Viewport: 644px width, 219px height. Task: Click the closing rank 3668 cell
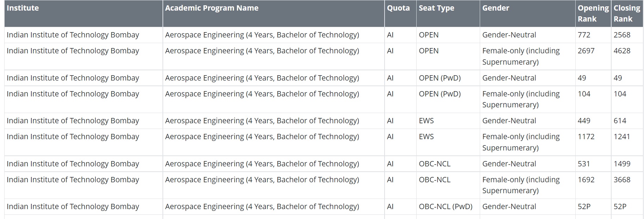[622, 180]
